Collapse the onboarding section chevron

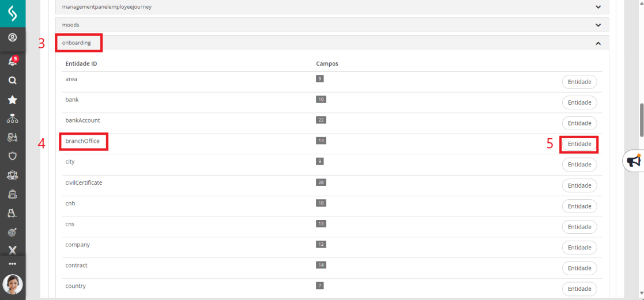pos(598,43)
